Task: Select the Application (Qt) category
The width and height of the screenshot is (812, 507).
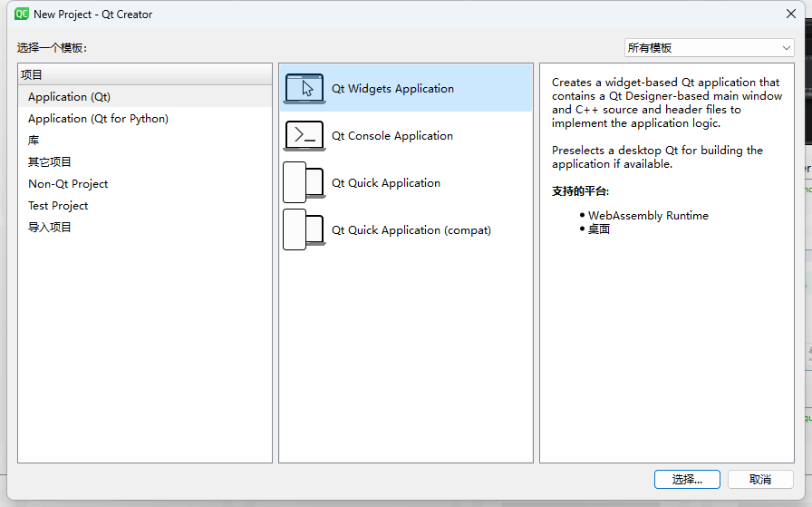Action: [144, 97]
